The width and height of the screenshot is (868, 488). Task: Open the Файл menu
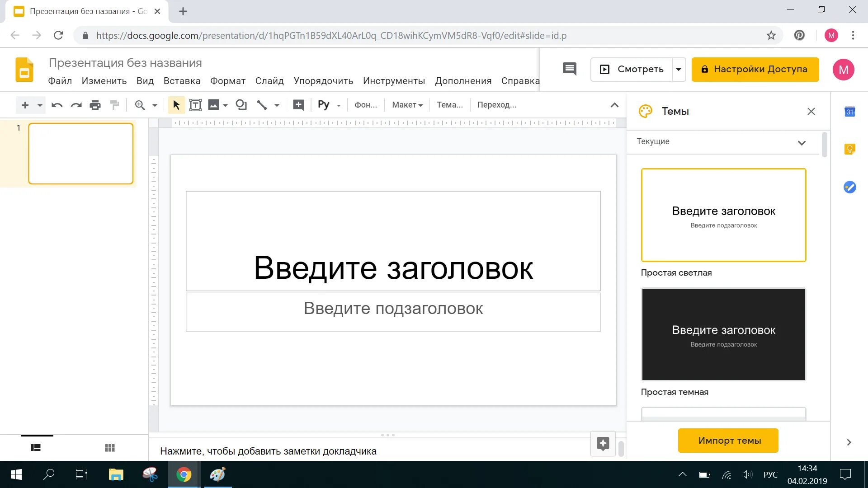pyautogui.click(x=60, y=81)
